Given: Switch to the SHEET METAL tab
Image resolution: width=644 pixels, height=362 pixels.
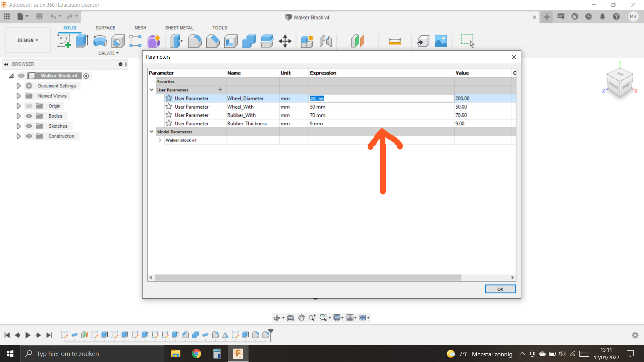Looking at the screenshot, I should (x=179, y=28).
